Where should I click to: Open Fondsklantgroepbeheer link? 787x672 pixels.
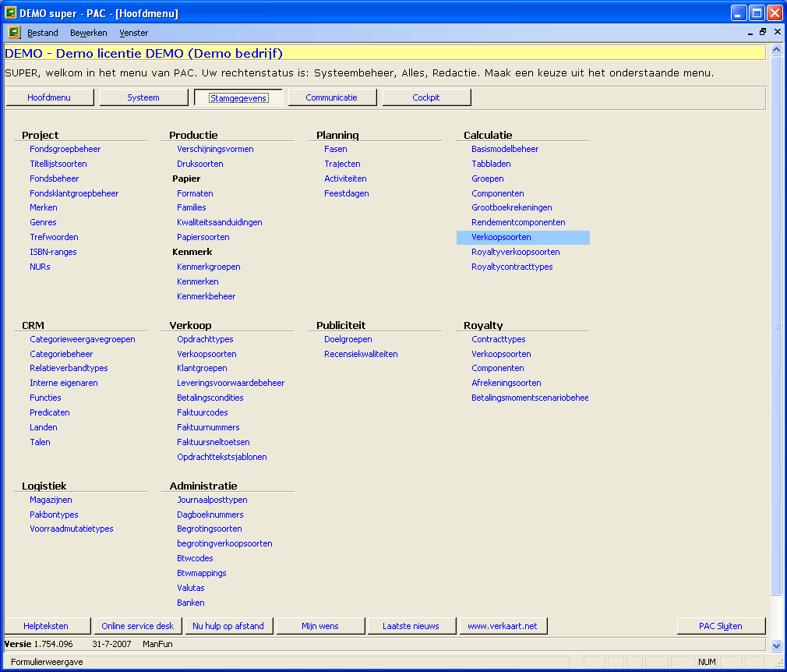click(74, 193)
